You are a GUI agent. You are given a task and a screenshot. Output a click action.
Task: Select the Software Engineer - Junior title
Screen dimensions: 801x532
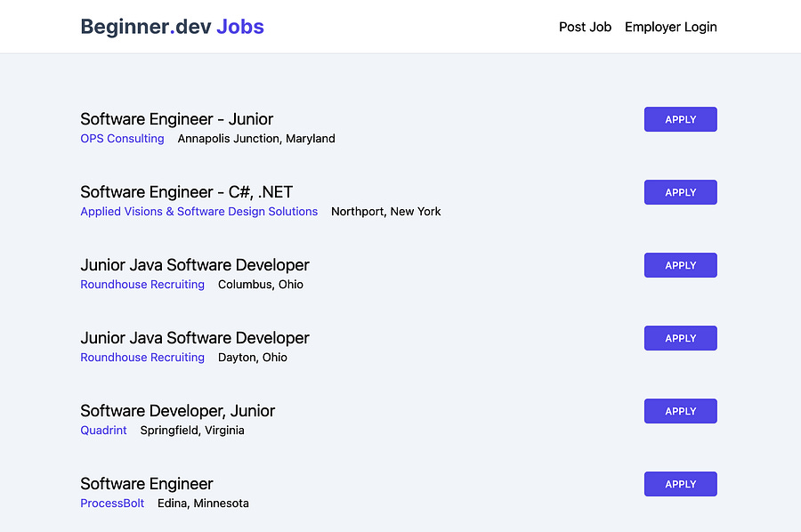tap(177, 119)
